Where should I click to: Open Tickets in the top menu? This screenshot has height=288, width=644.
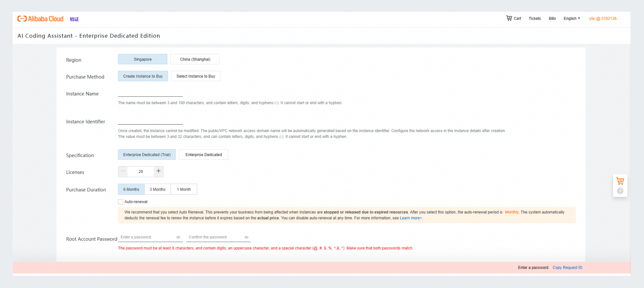534,19
